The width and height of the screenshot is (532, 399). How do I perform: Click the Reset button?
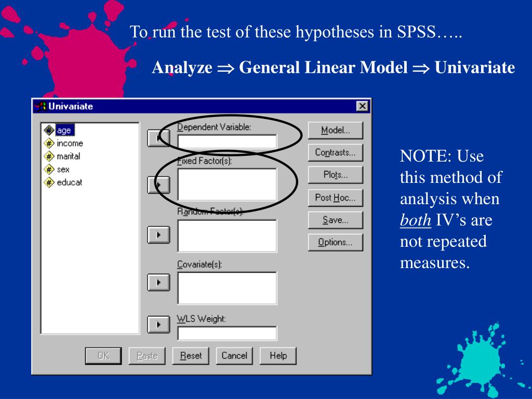(191, 355)
